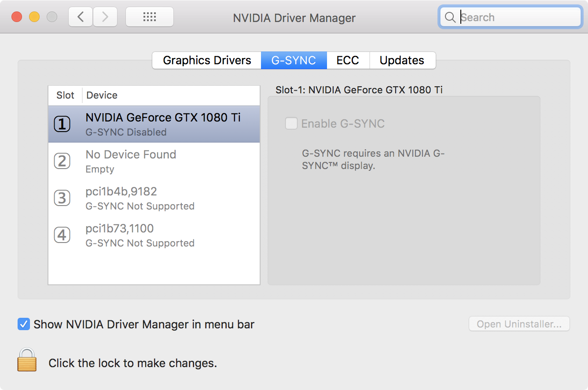Select the pci1b73,1100 device row
The image size is (588, 390).
163,235
